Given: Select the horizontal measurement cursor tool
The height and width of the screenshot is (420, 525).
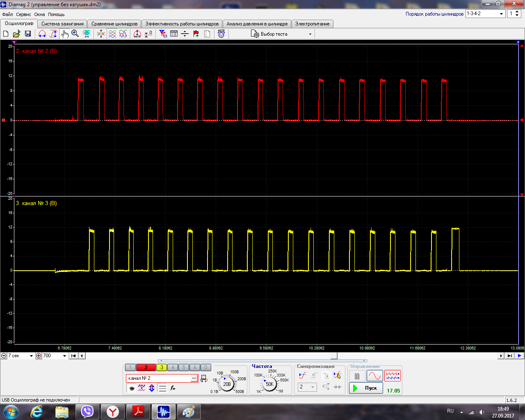Looking at the screenshot, I should coord(42,34).
